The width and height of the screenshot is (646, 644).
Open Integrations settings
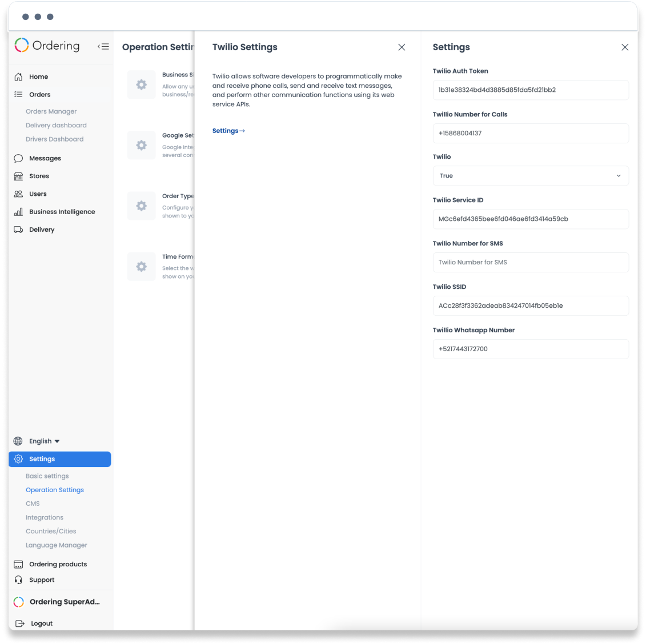click(45, 518)
